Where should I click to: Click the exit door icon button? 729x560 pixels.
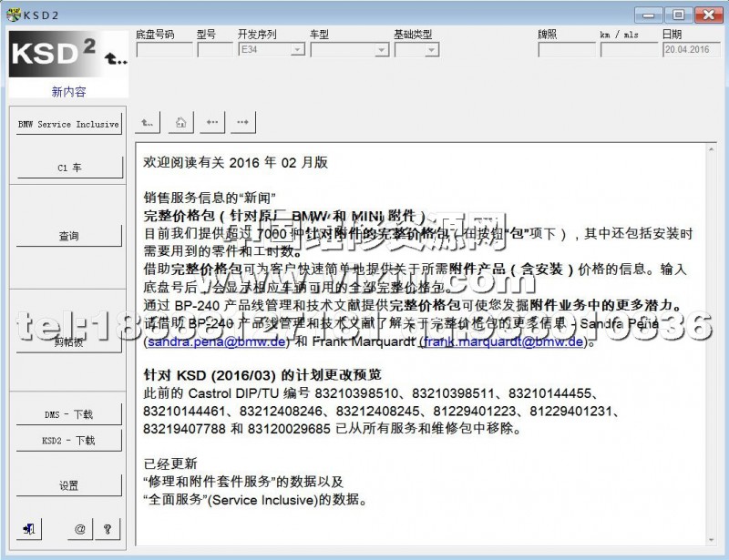point(29,529)
